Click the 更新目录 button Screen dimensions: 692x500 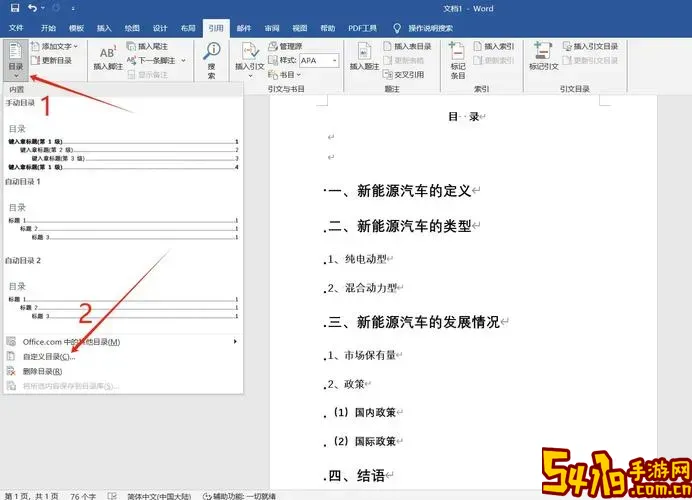click(x=52, y=60)
